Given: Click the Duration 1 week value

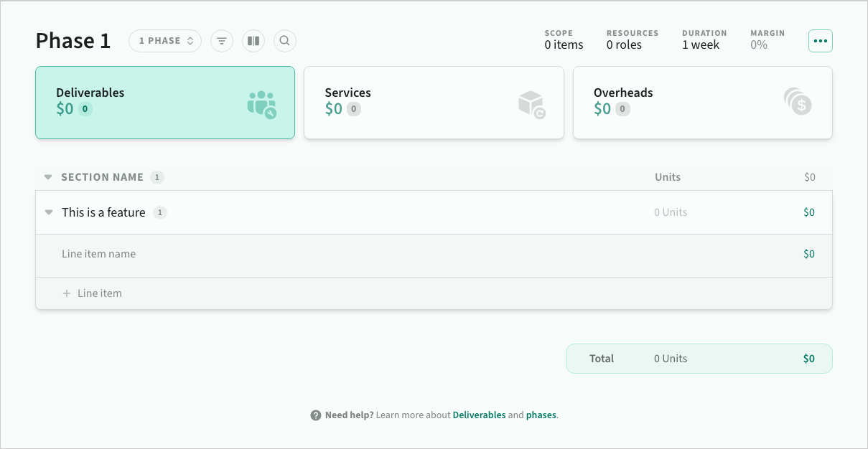Looking at the screenshot, I should click(x=701, y=45).
